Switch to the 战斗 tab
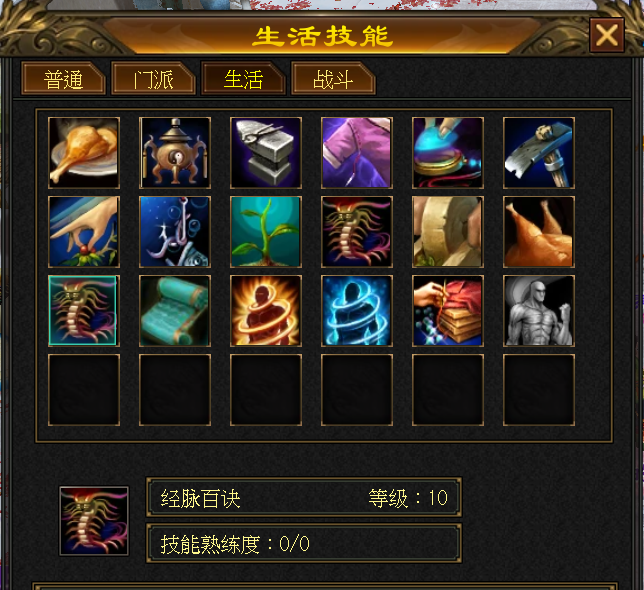The height and width of the screenshot is (590, 644). (333, 79)
